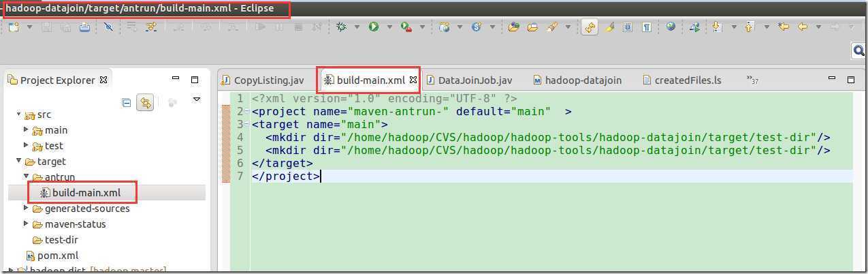Collapse the target element fold on line 3
Viewport: 868px width, 274px height.
coord(246,124)
